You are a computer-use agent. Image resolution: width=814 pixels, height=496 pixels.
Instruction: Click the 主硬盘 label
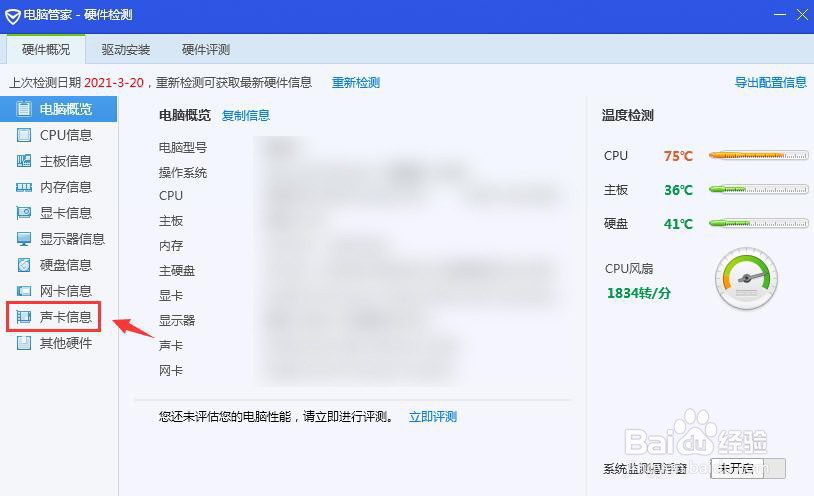point(177,271)
